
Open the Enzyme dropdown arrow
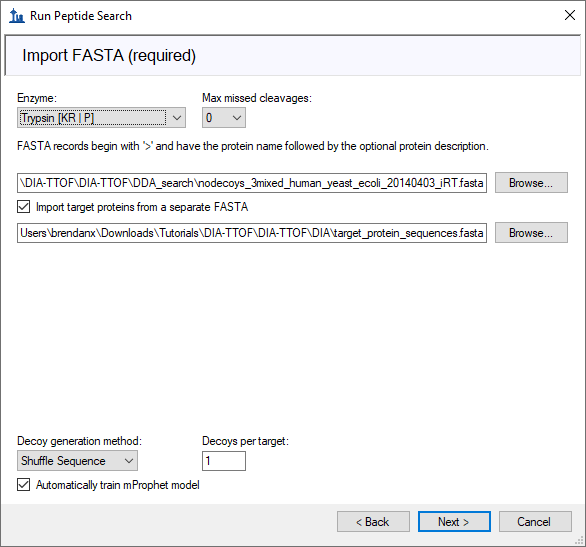point(177,118)
